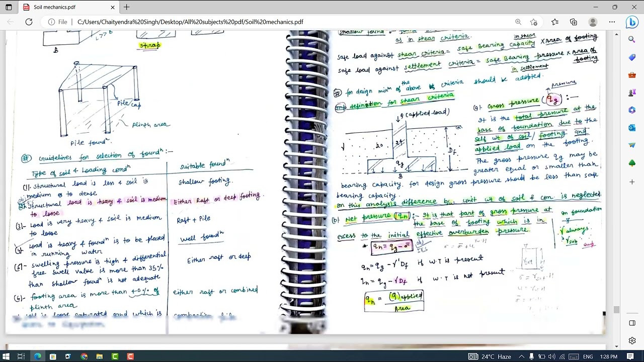Add a sidebar app with plus button

[632, 182]
